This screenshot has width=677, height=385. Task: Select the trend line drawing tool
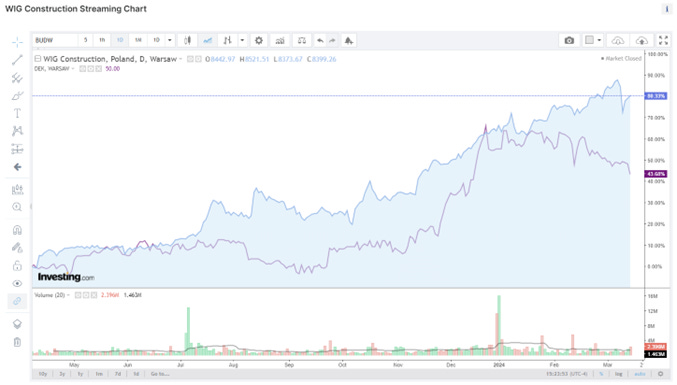[x=17, y=60]
